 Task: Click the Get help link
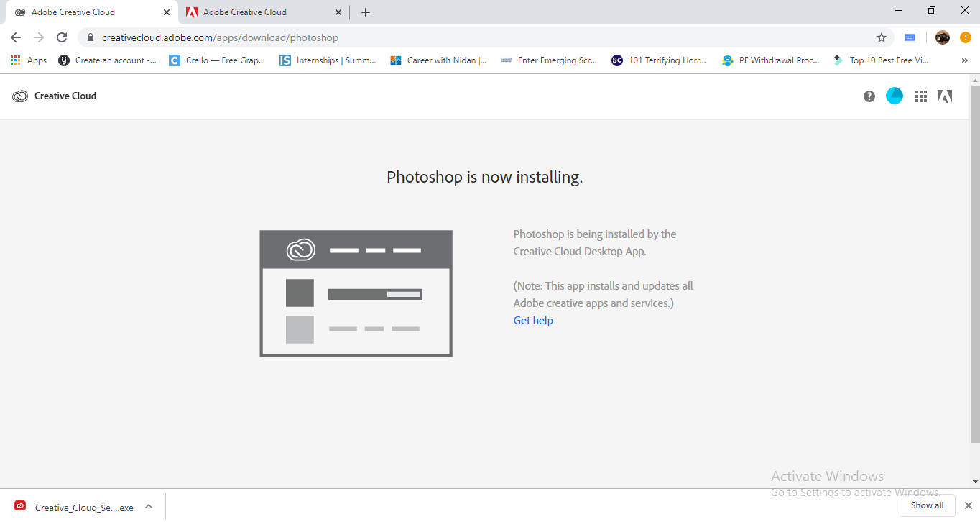tap(532, 320)
